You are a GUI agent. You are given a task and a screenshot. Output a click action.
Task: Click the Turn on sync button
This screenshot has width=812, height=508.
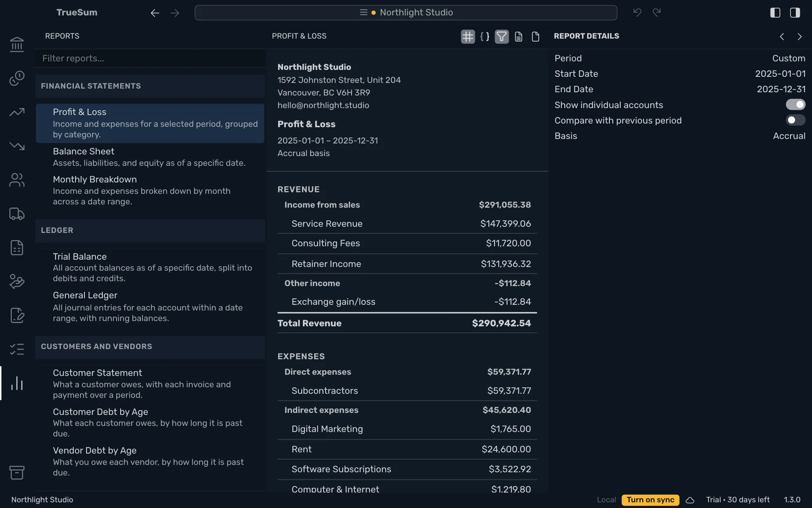[x=650, y=500]
